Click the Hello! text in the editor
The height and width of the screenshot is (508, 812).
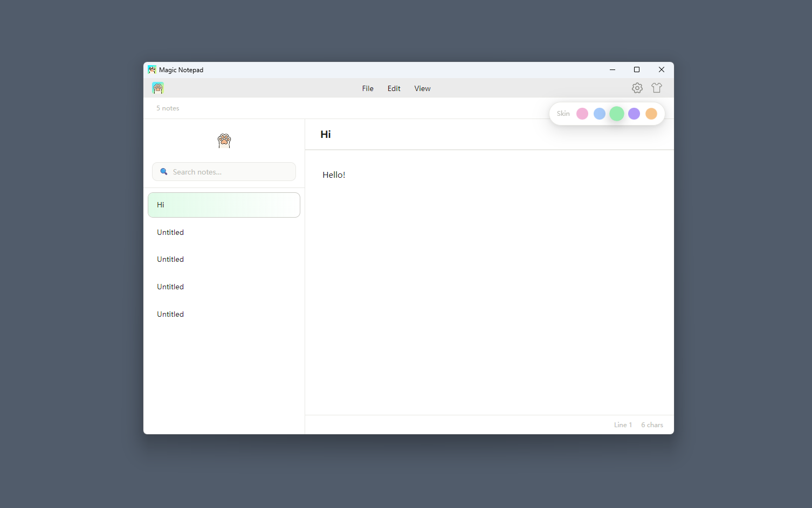334,175
